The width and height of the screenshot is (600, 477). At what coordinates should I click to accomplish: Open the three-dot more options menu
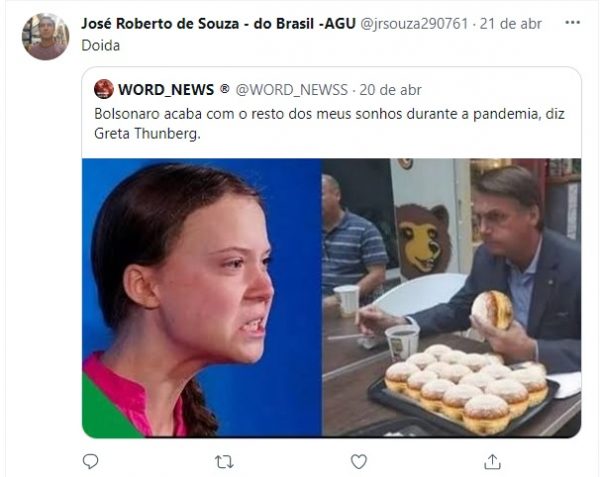[572, 23]
